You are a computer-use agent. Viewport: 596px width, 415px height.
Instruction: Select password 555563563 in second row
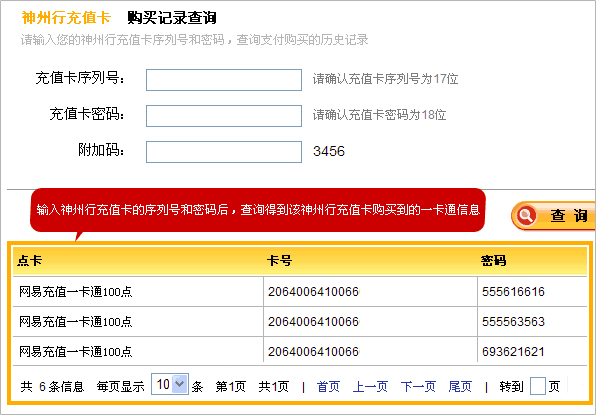pyautogui.click(x=513, y=322)
